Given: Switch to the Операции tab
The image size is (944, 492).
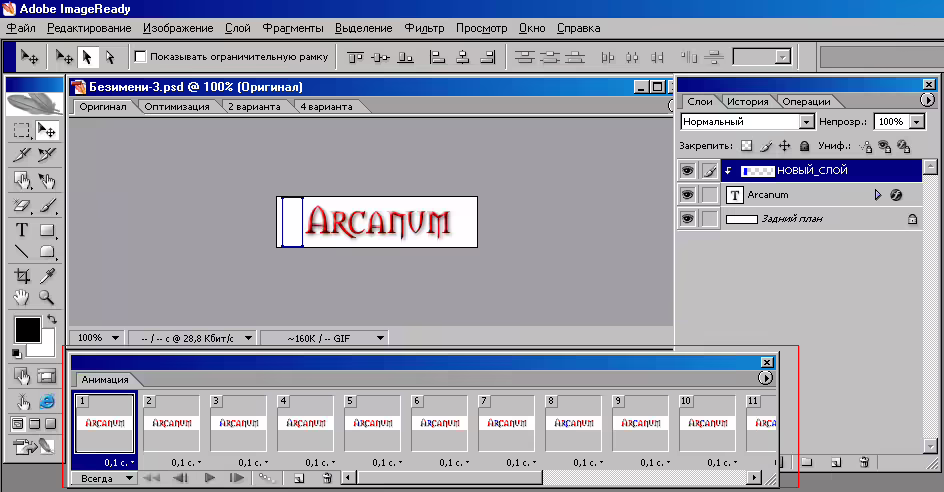Looking at the screenshot, I should point(806,102).
